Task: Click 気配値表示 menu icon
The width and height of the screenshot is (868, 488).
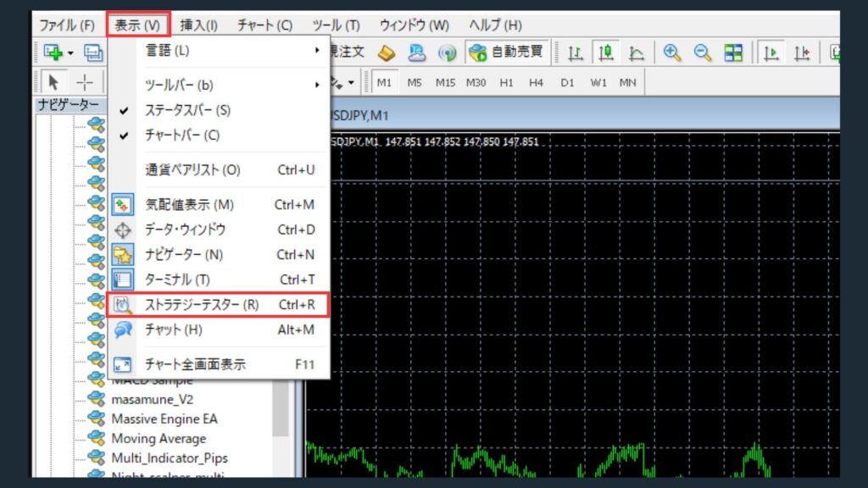Action: (x=122, y=205)
